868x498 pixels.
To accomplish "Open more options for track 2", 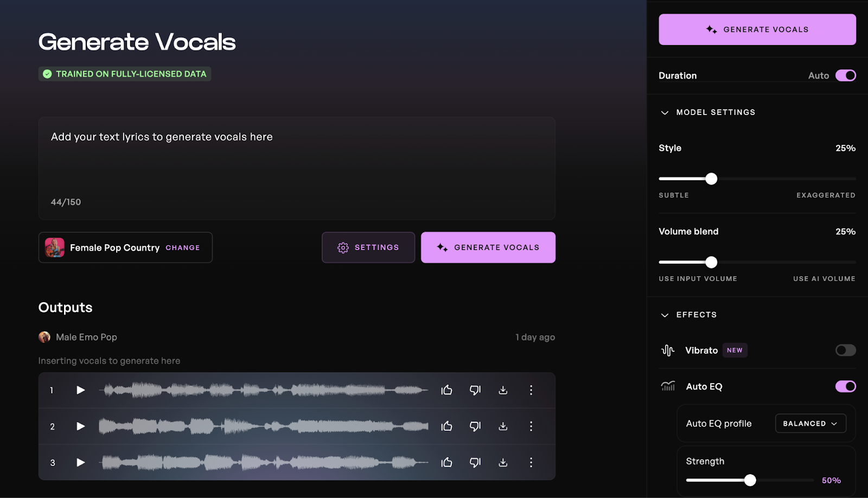I will [531, 426].
